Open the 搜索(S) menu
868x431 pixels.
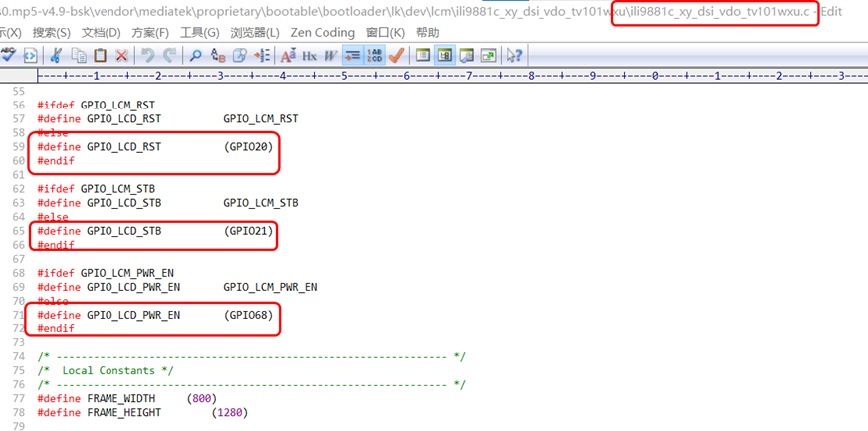tap(51, 32)
